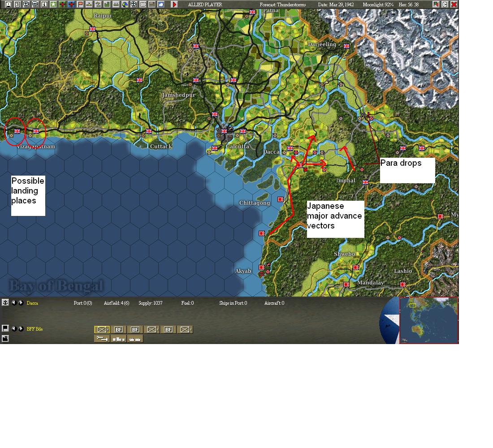
Task: Open the information 'i' toolbar icon
Action: point(44,4)
